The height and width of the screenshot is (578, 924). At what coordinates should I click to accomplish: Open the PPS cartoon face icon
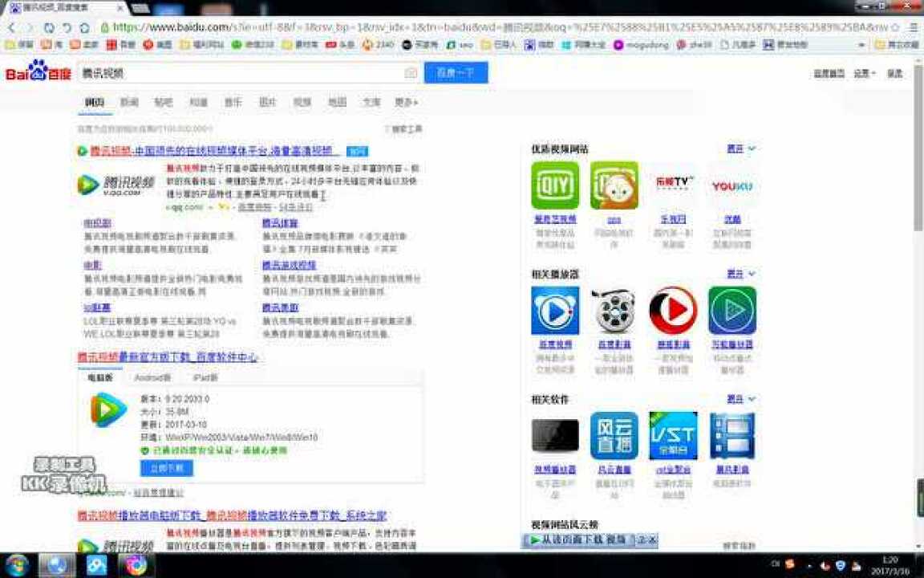click(x=614, y=185)
